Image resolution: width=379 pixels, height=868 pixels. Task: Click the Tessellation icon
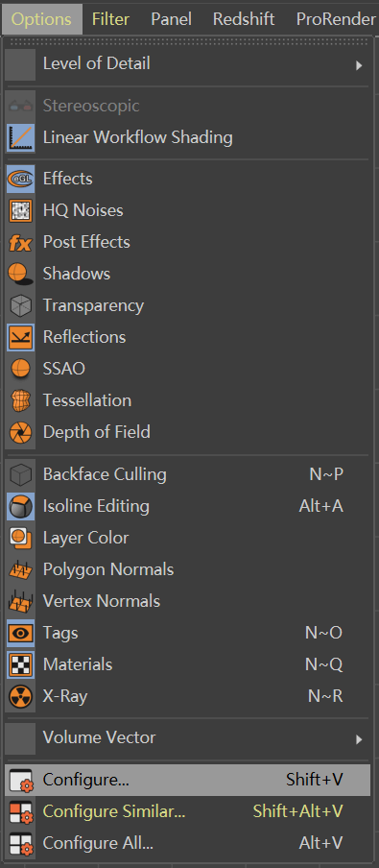point(21,400)
